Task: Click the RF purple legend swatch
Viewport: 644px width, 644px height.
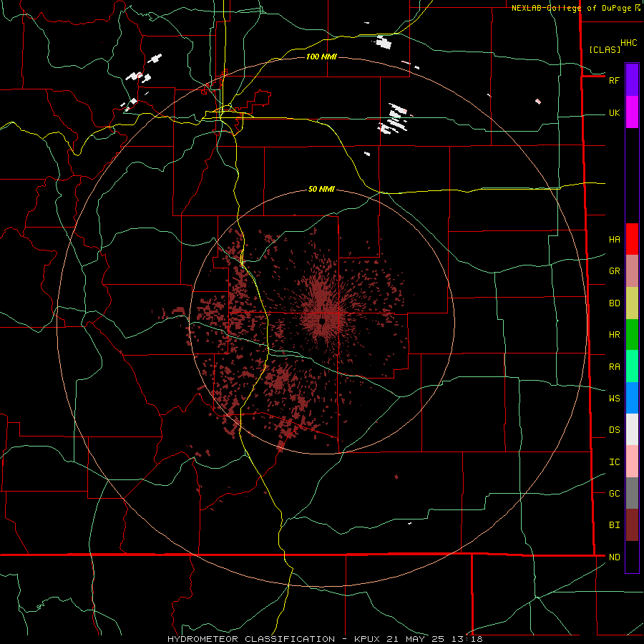Action: [632, 80]
